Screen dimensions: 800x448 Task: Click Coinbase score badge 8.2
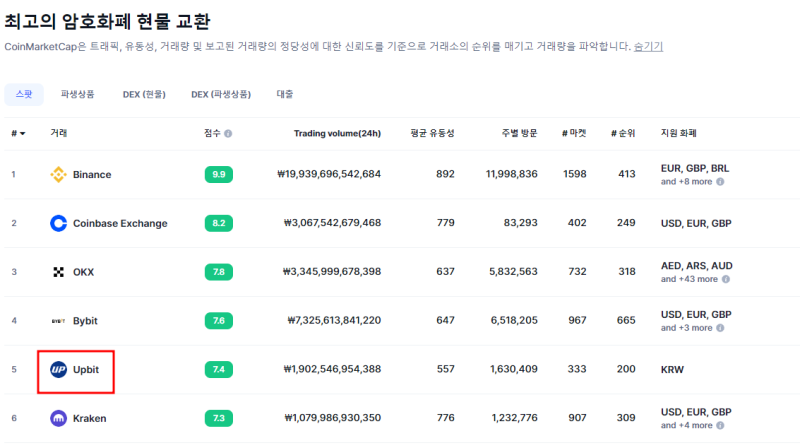point(219,223)
